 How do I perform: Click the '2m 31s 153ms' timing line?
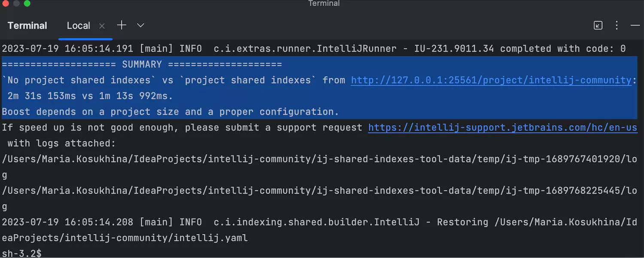click(90, 96)
